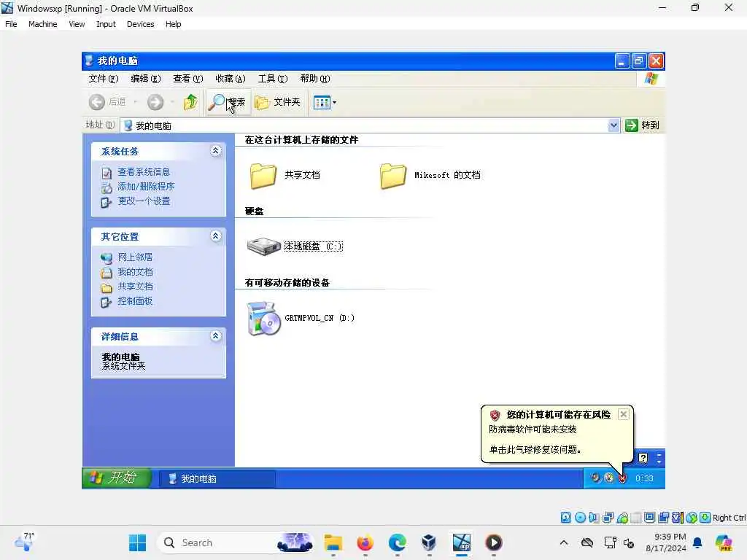The image size is (747, 560).
Task: Open the 文件(F) menu
Action: [x=103, y=79]
